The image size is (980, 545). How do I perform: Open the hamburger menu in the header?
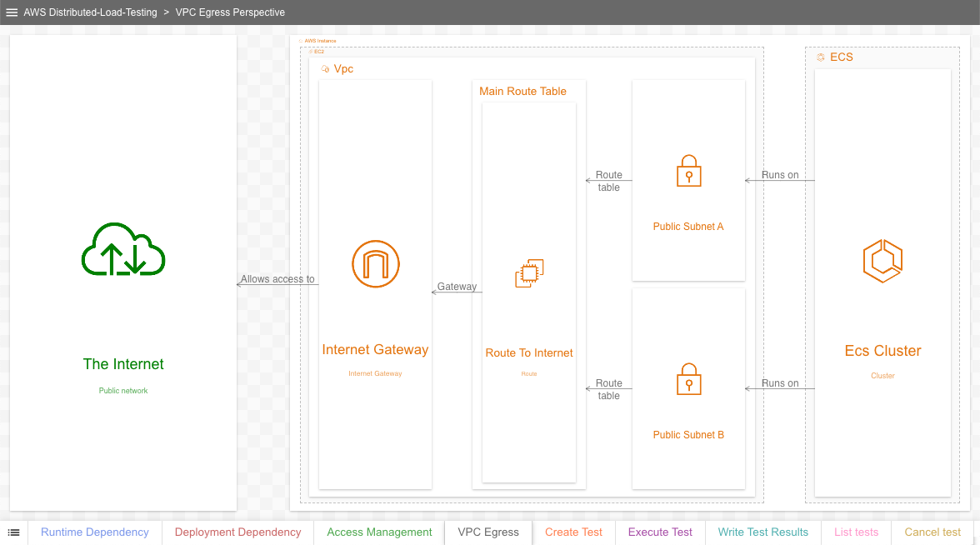12,12
